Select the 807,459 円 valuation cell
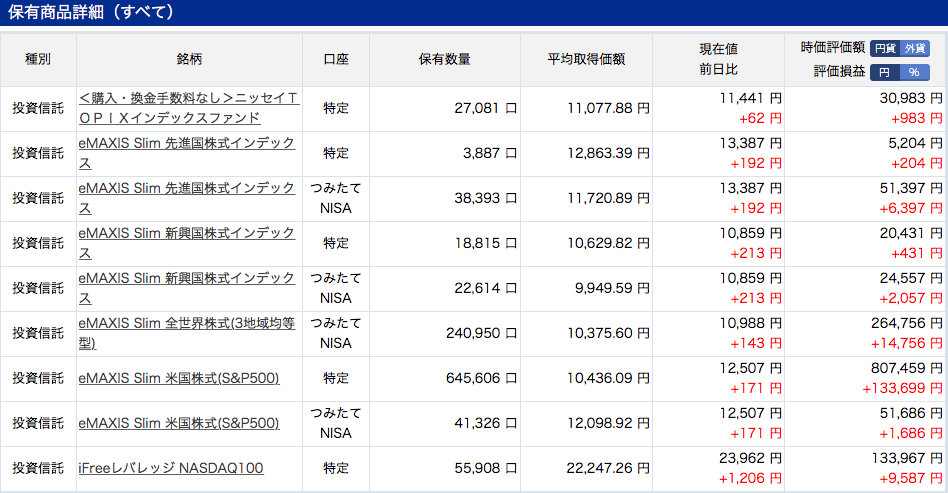The width and height of the screenshot is (948, 493). click(x=906, y=368)
